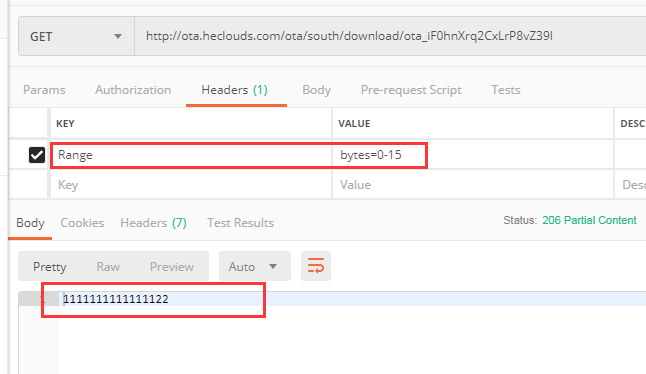
Task: Select the Raw response view
Action: coord(108,267)
